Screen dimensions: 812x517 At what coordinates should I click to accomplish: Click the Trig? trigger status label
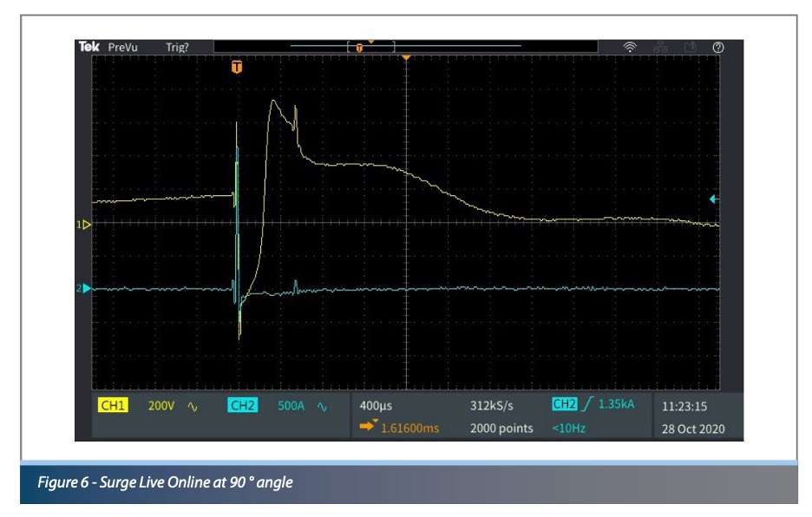click(177, 46)
